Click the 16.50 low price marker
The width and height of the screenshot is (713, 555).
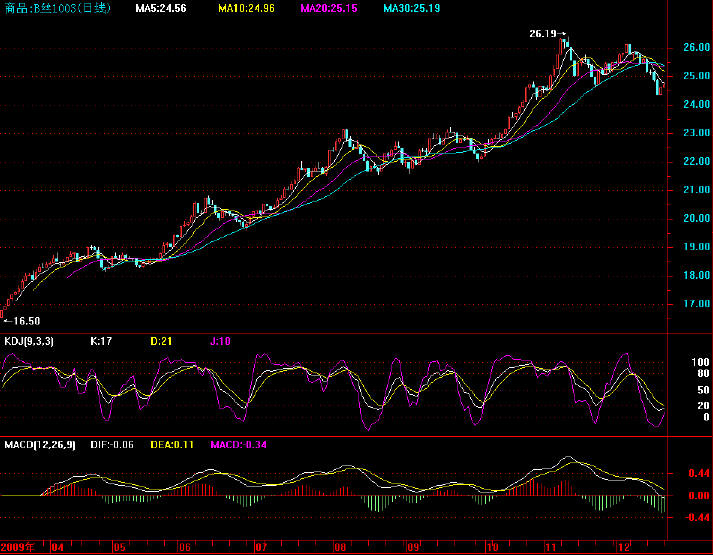(22, 321)
